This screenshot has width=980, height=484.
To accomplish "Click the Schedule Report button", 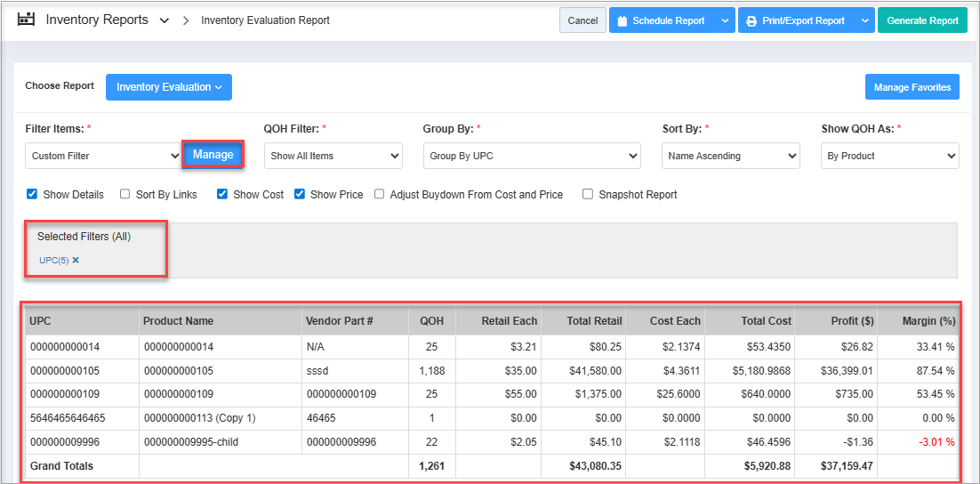I will tap(662, 20).
